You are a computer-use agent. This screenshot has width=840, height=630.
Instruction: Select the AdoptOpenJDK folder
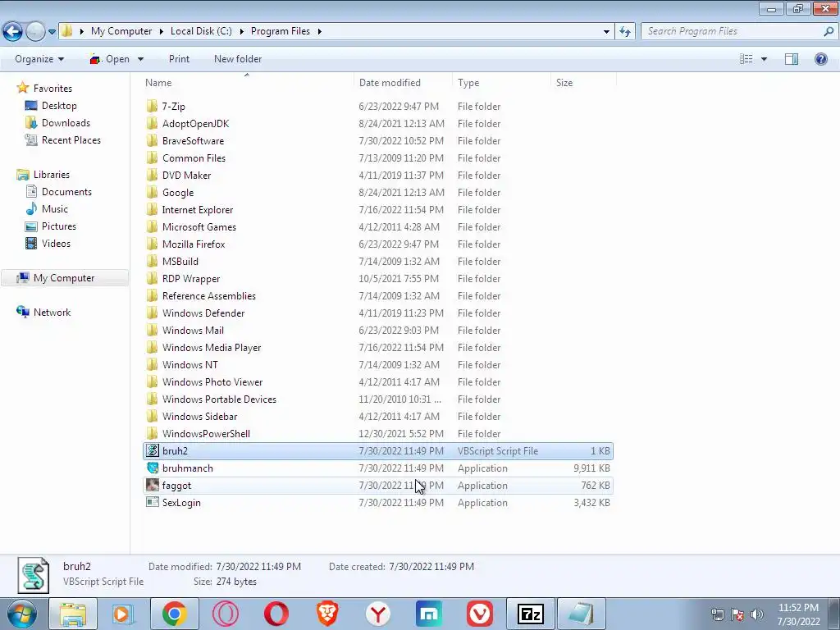195,124
